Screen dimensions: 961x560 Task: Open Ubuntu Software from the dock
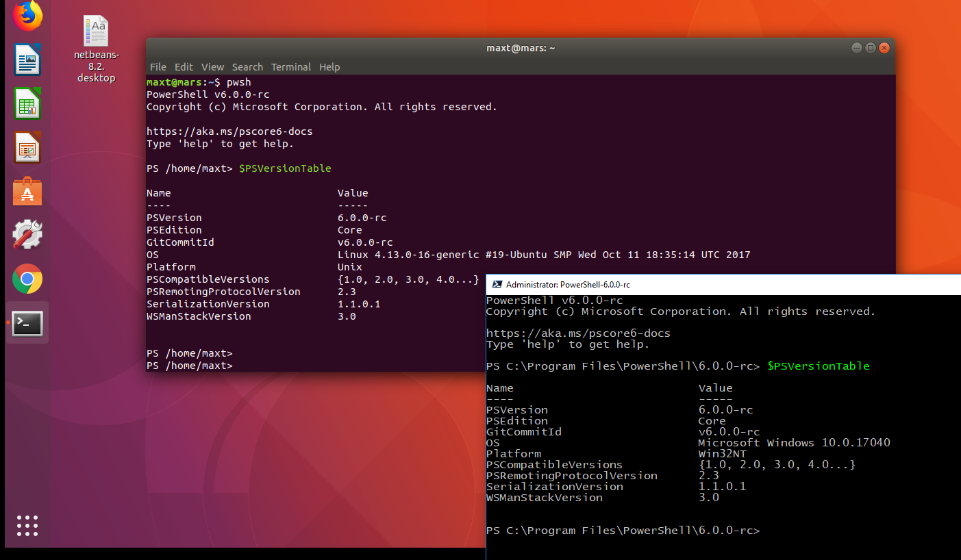(x=27, y=191)
